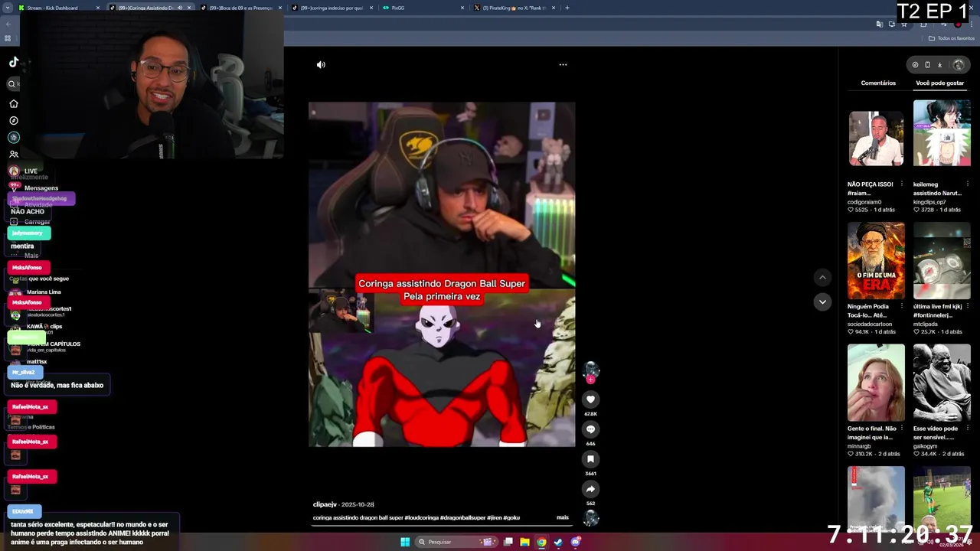Open the NÃO PEÇA ISSO! recommended video thumbnail
Viewport: 980px width, 551px height.
[x=876, y=139]
